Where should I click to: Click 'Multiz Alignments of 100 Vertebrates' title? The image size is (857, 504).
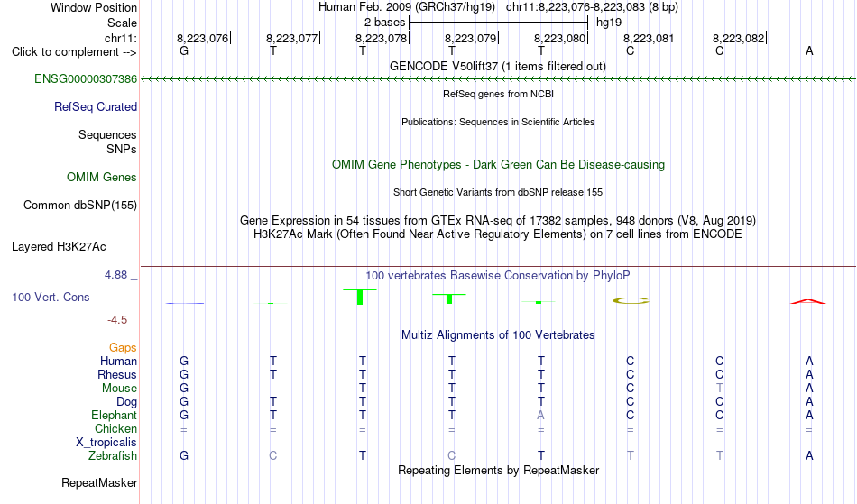coord(498,334)
